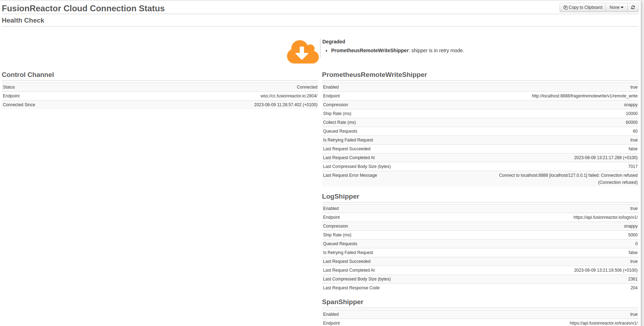Click the Control Channel section heading

(28, 75)
